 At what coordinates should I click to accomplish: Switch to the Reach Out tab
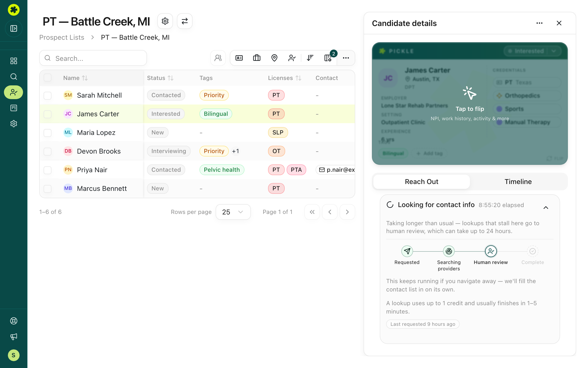pos(421,182)
